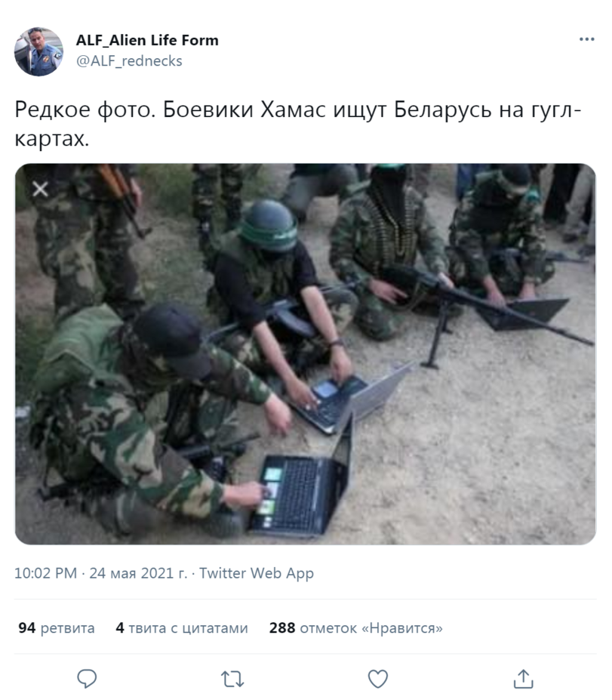Open the attached photo of men with laptops
The height and width of the screenshot is (700, 612).
pyautogui.click(x=306, y=354)
